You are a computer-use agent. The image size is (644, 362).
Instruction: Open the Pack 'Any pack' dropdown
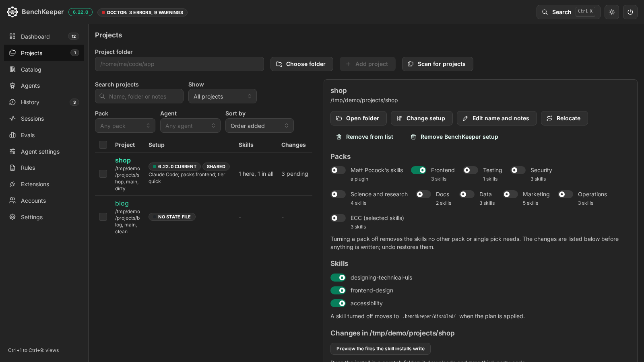point(125,126)
